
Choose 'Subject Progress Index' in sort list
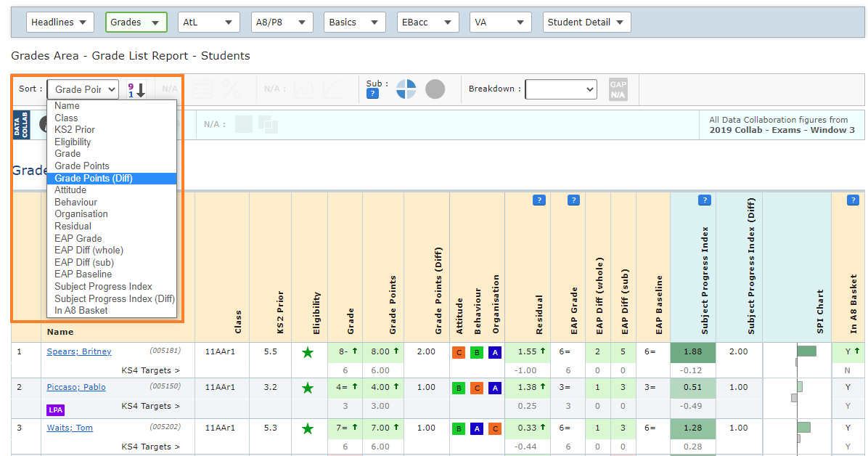coord(103,286)
